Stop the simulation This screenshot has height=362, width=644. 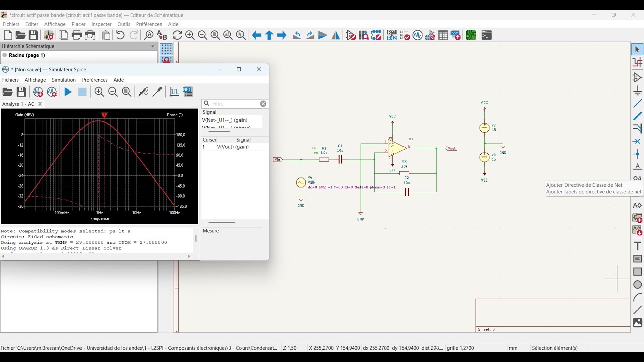pyautogui.click(x=83, y=92)
